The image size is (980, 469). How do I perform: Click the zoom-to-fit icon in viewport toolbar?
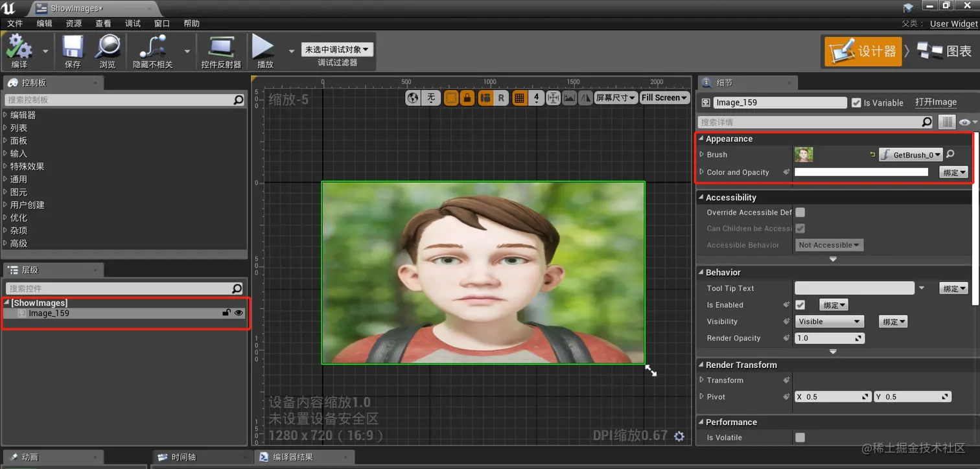point(553,98)
